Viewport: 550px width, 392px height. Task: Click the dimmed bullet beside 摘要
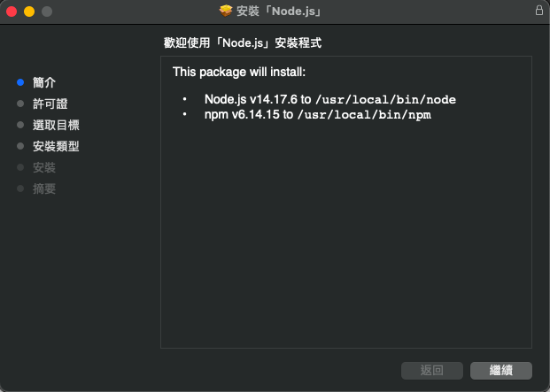[x=20, y=188]
